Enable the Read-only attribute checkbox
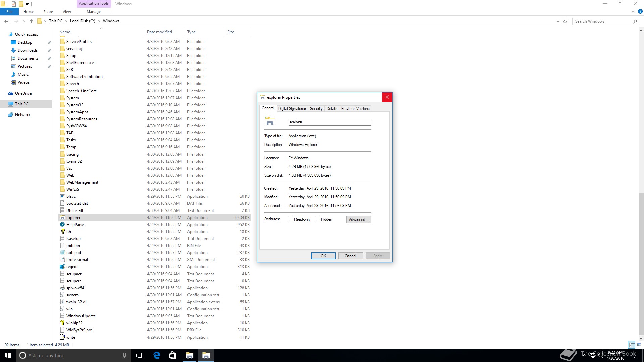 [291, 219]
